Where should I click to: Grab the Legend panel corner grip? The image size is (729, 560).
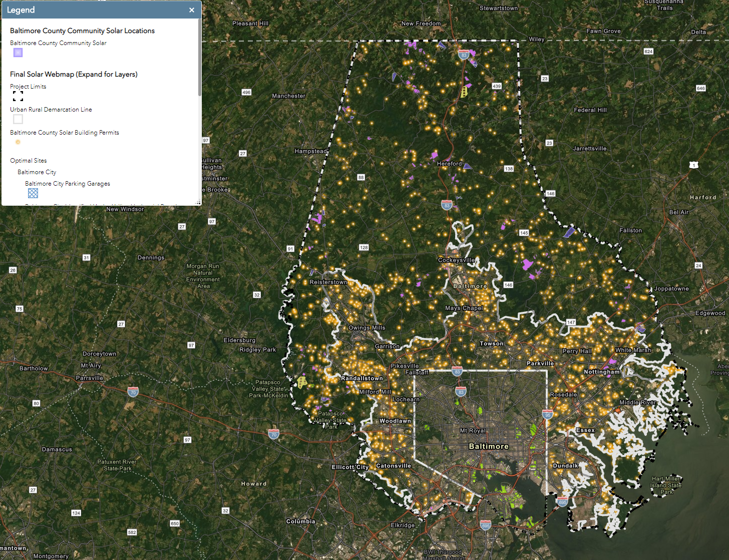point(198,202)
